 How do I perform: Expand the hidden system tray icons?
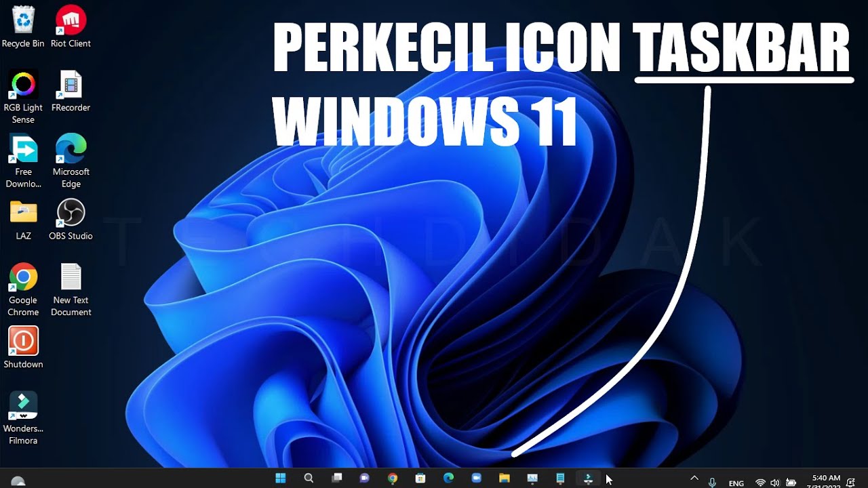click(694, 479)
